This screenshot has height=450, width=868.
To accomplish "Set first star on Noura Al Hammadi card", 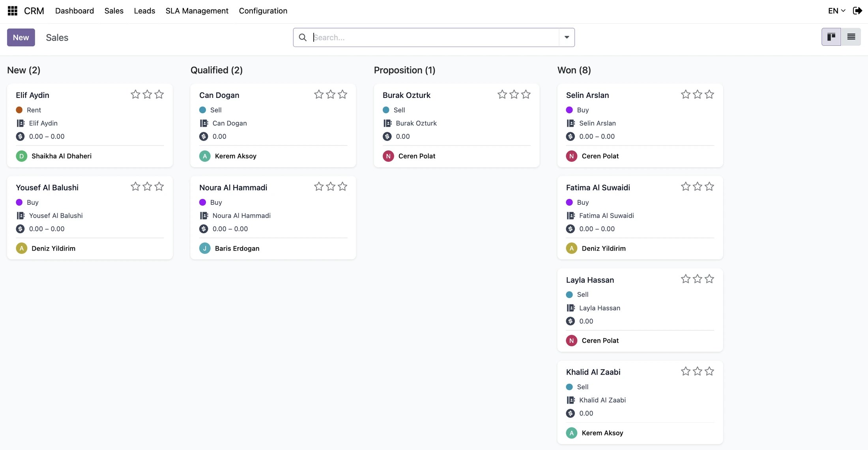I will pyautogui.click(x=319, y=186).
